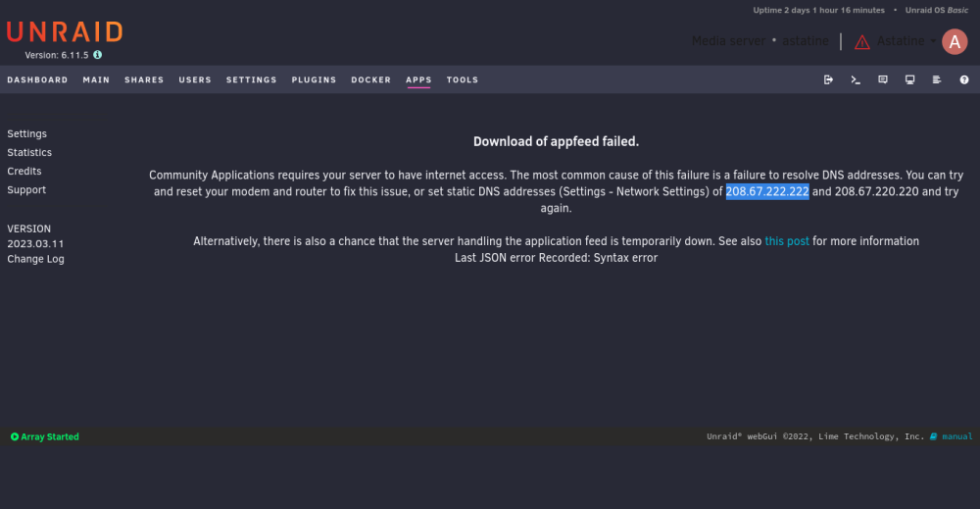980x509 pixels.
Task: Click the logout icon in the navigation bar
Action: point(828,79)
